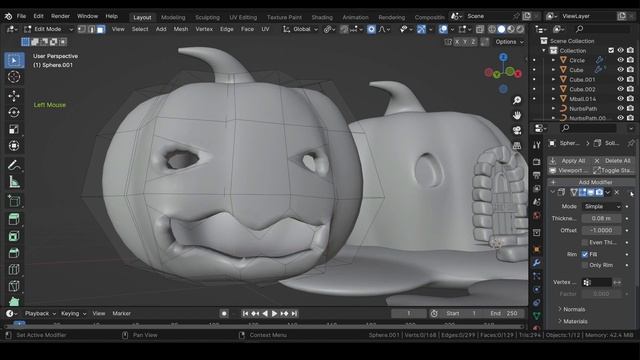Image resolution: width=640 pixels, height=360 pixels.
Task: Hide the Cube.001 object in viewport
Action: (620, 80)
